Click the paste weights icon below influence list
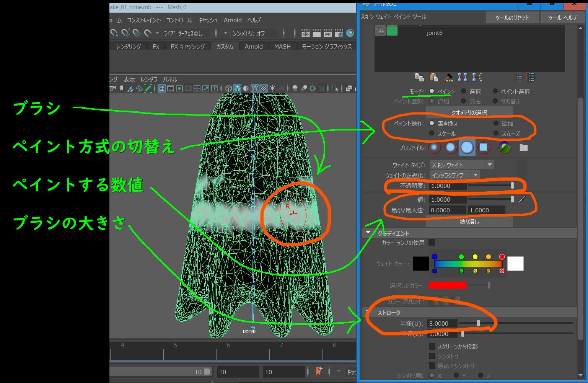This screenshot has width=588, height=383. point(433,77)
